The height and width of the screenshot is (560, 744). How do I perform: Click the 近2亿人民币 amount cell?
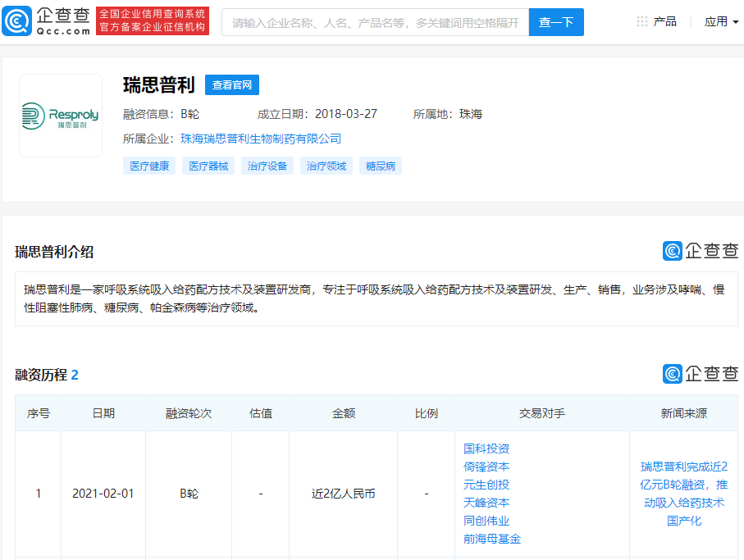pos(343,494)
